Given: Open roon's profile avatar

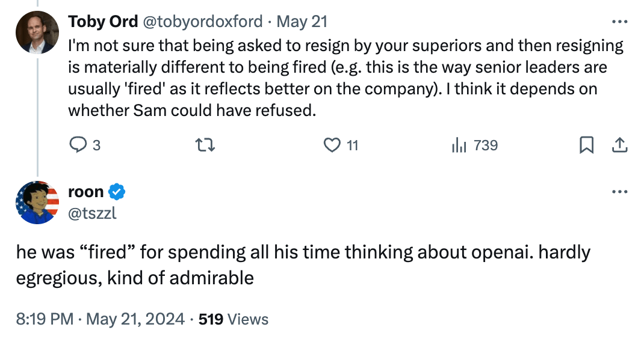Looking at the screenshot, I should click(x=37, y=203).
